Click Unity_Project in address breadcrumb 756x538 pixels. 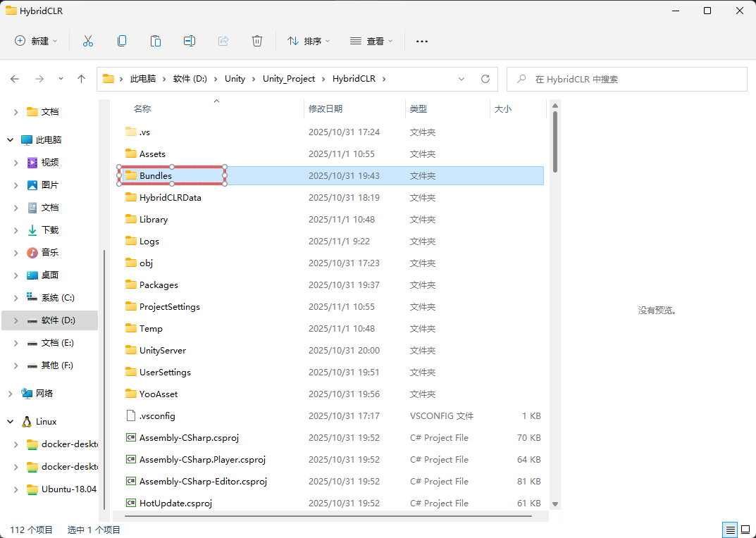click(289, 79)
